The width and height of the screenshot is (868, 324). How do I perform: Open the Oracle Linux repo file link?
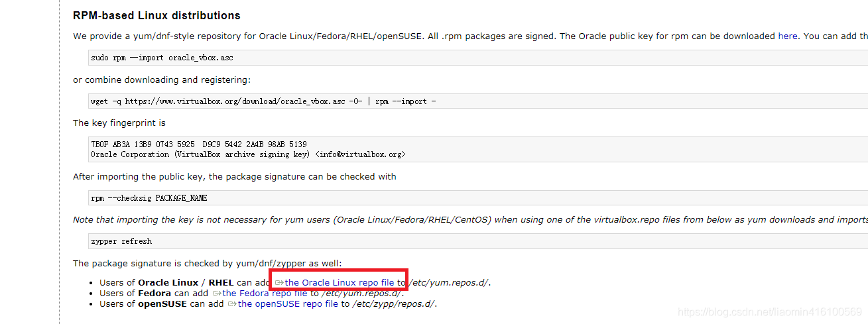pyautogui.click(x=340, y=282)
